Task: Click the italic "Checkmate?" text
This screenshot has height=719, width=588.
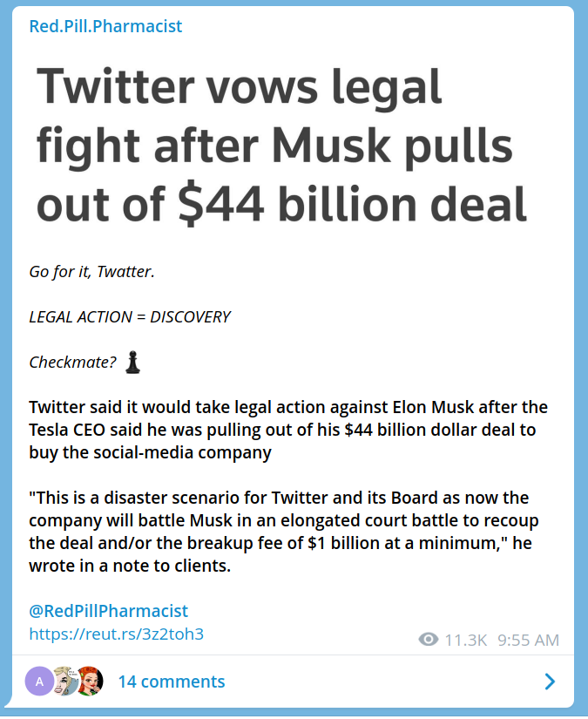Action: pos(73,362)
